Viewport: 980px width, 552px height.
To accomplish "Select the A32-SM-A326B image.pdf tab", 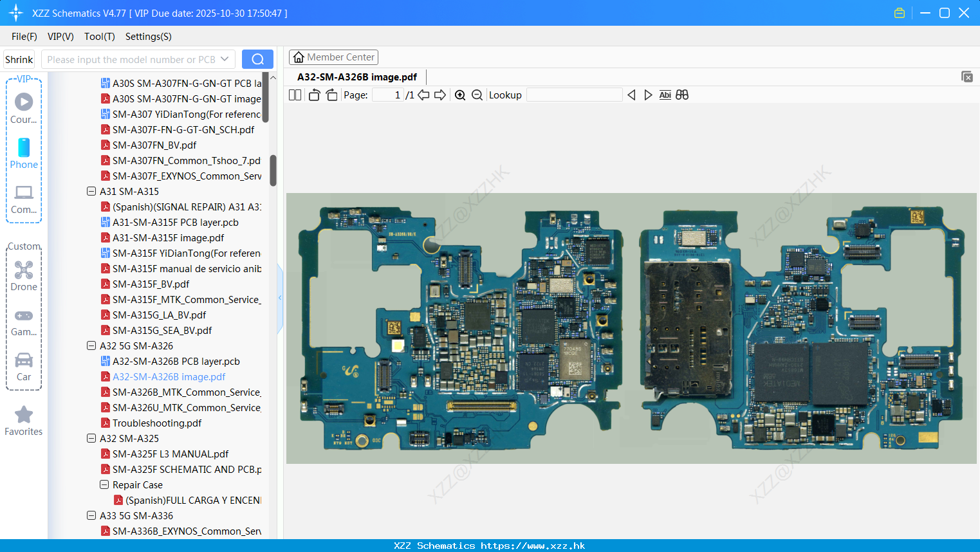I will [x=357, y=77].
